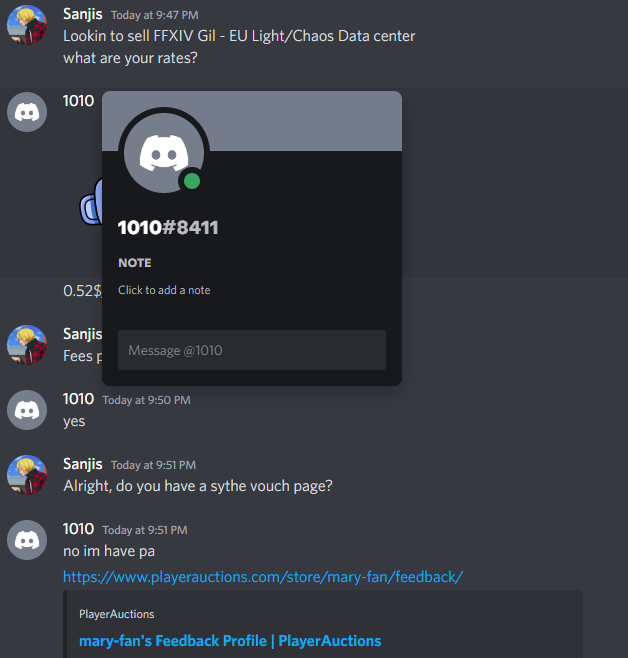Click the PlayerAuctions embed provider name
The height and width of the screenshot is (658, 628).
pyautogui.click(x=117, y=614)
